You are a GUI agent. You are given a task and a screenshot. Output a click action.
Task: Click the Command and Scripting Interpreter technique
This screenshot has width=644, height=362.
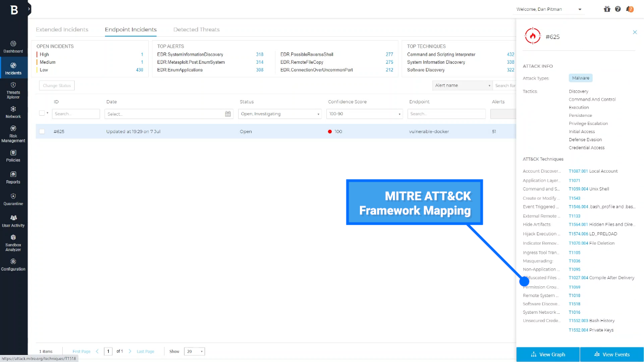pos(441,55)
